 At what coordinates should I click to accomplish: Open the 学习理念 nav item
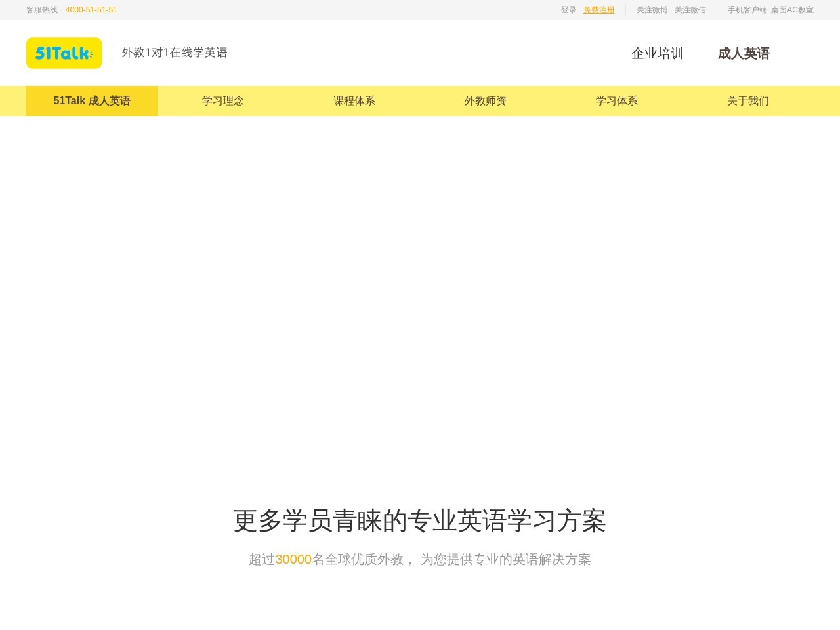coord(223,101)
